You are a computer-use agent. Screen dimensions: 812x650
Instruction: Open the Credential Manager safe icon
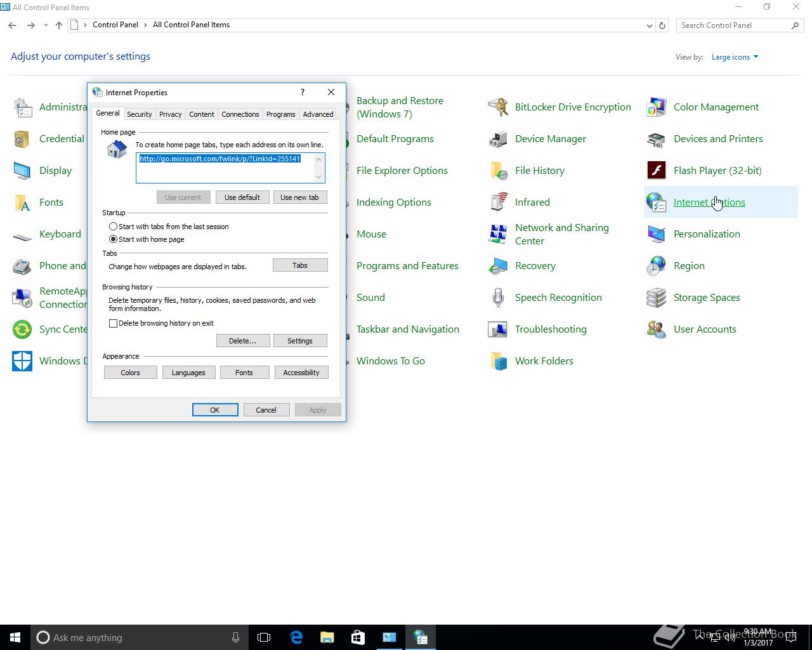pos(22,139)
